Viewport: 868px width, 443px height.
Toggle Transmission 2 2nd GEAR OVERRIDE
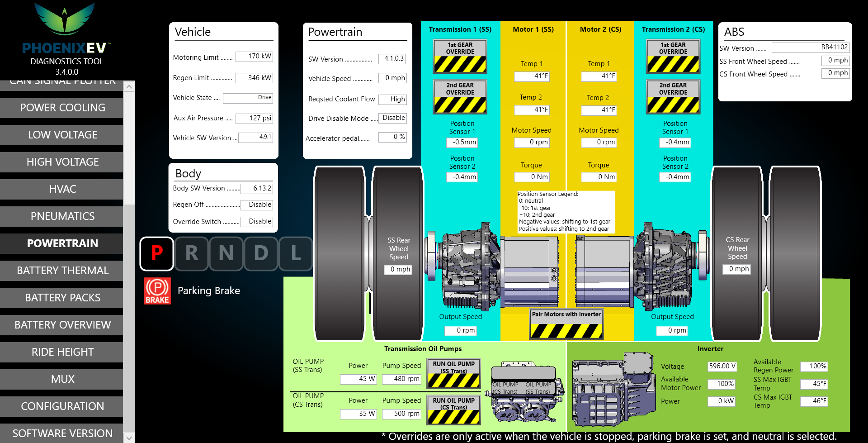(x=673, y=97)
